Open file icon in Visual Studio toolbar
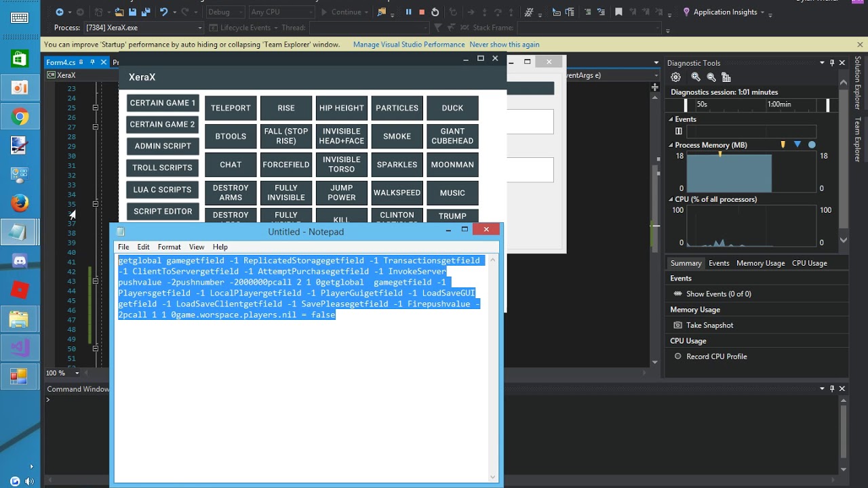The height and width of the screenshot is (488, 868). pyautogui.click(x=119, y=12)
